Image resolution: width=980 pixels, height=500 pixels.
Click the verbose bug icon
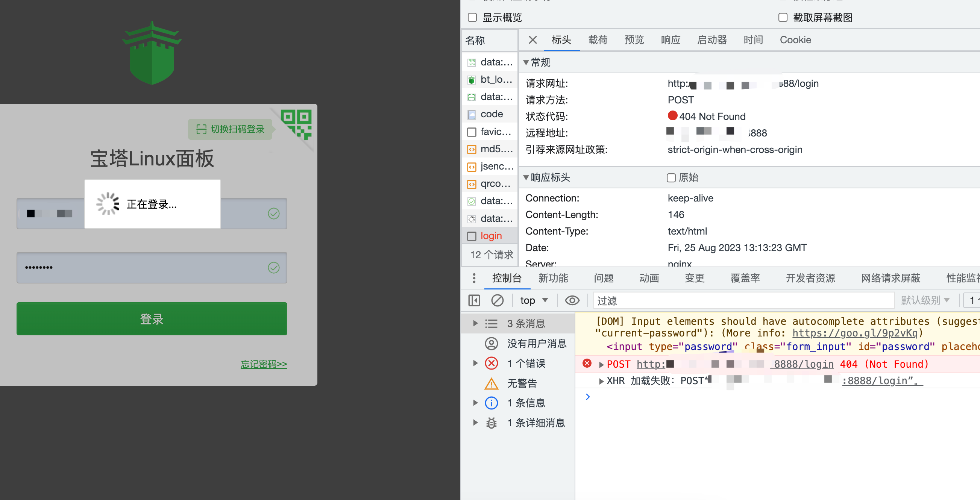point(492,423)
